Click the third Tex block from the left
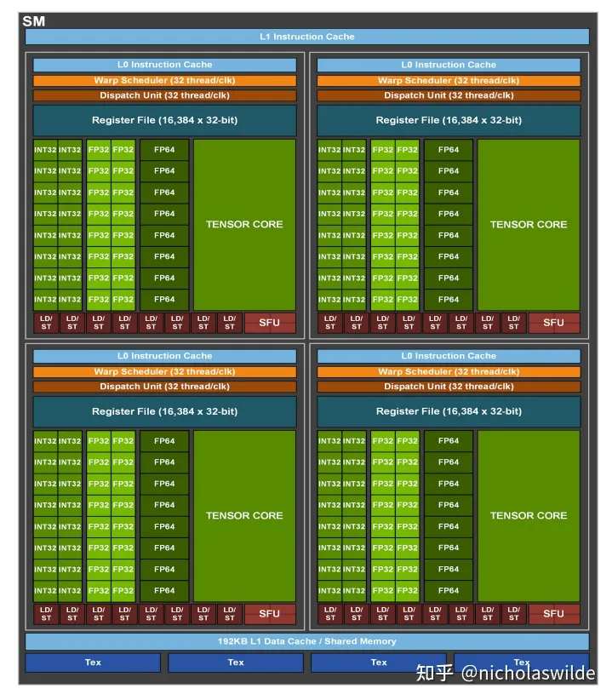 pos(379,663)
